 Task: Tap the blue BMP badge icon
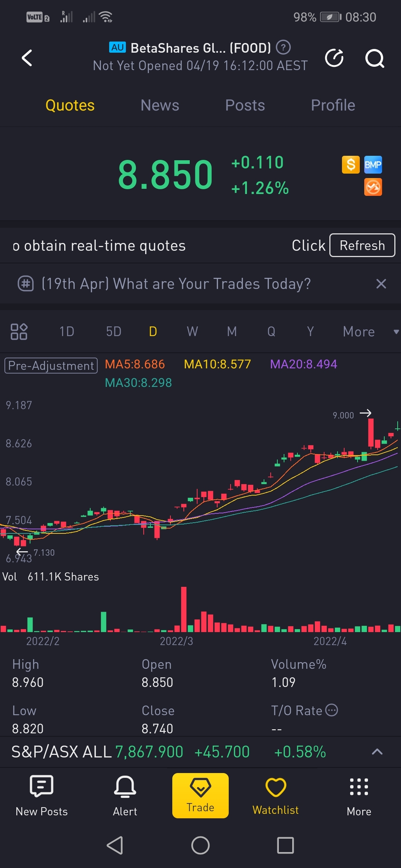pos(373,165)
